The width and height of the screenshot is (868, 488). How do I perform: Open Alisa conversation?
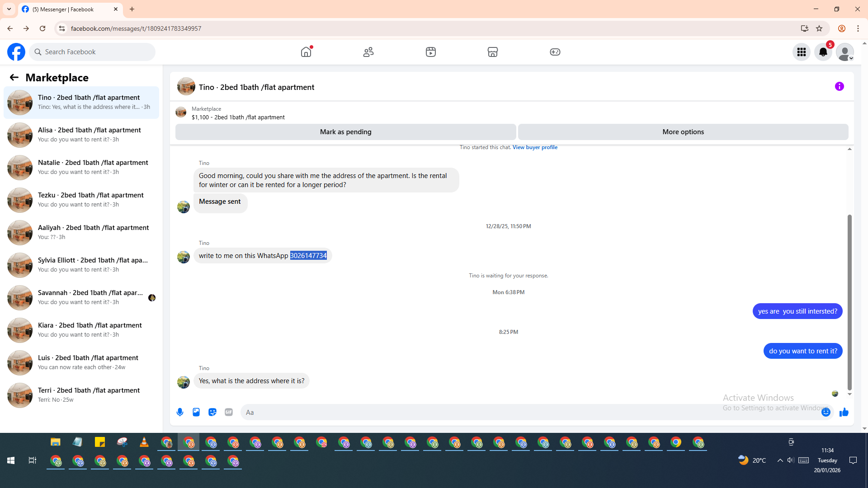pos(81,135)
